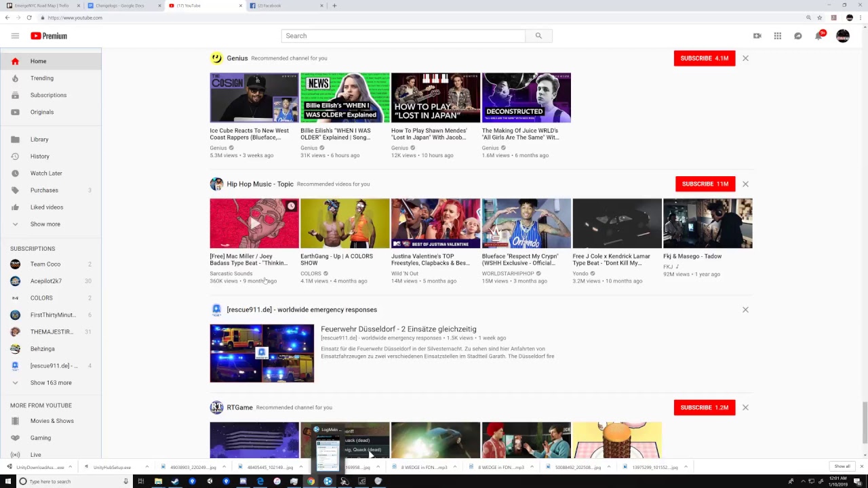The width and height of the screenshot is (868, 488).
Task: Click the browser reload button
Action: [x=29, y=18]
